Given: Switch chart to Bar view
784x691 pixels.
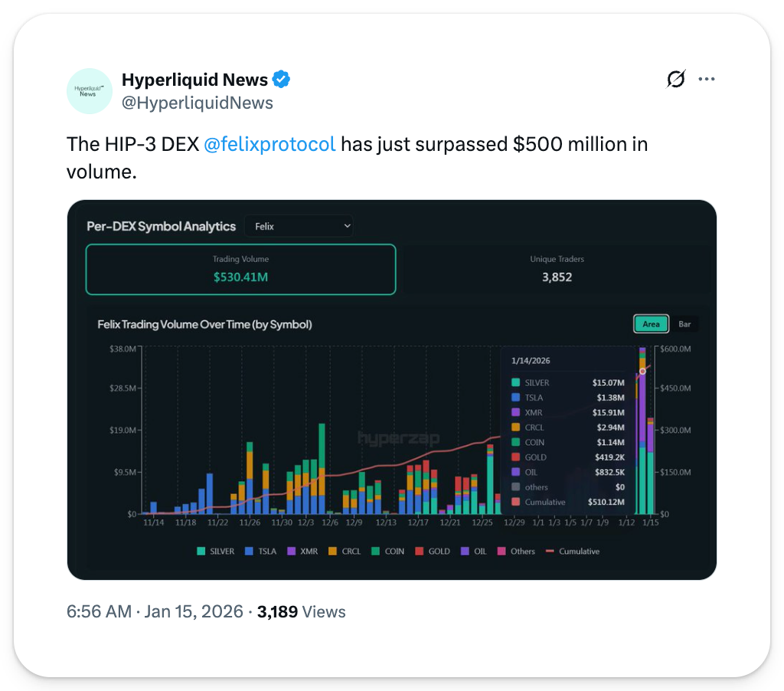Looking at the screenshot, I should pos(684,324).
